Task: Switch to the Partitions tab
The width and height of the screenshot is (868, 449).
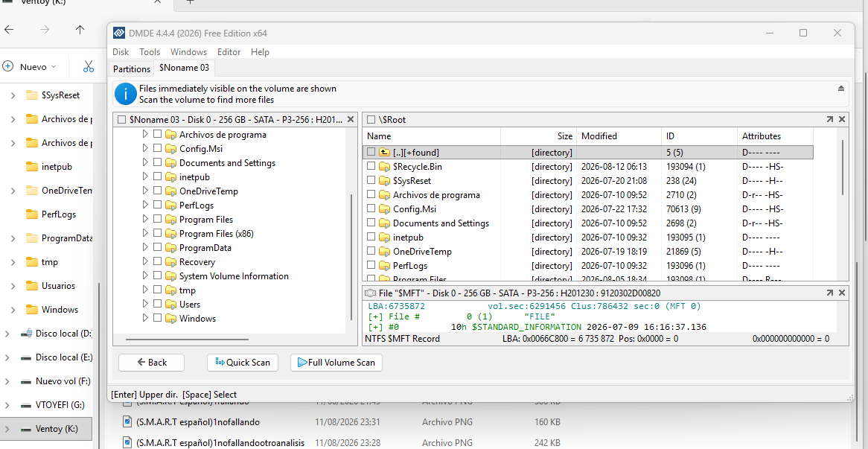Action: coord(132,69)
